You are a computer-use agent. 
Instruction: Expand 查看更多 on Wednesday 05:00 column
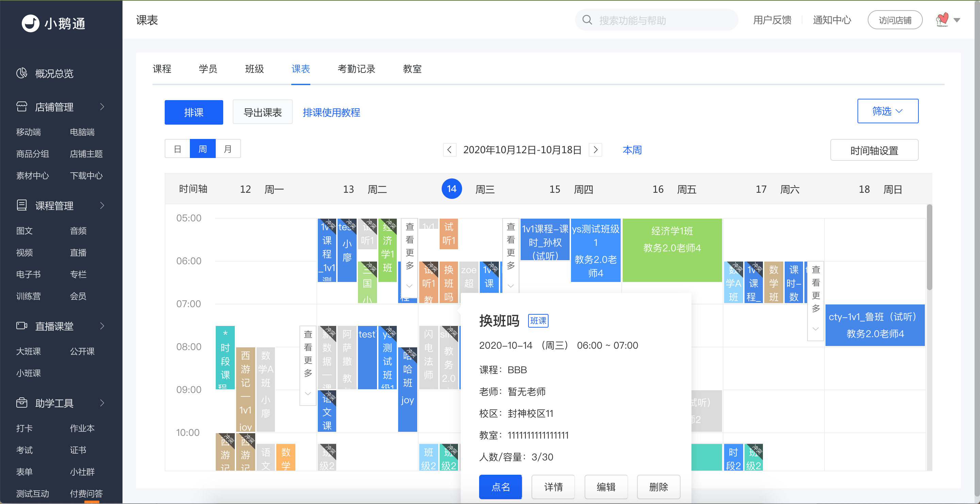510,255
